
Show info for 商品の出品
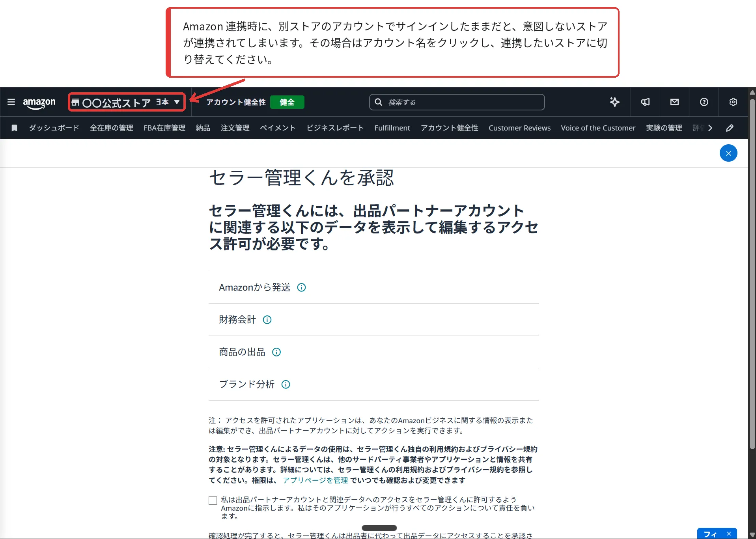tap(276, 352)
